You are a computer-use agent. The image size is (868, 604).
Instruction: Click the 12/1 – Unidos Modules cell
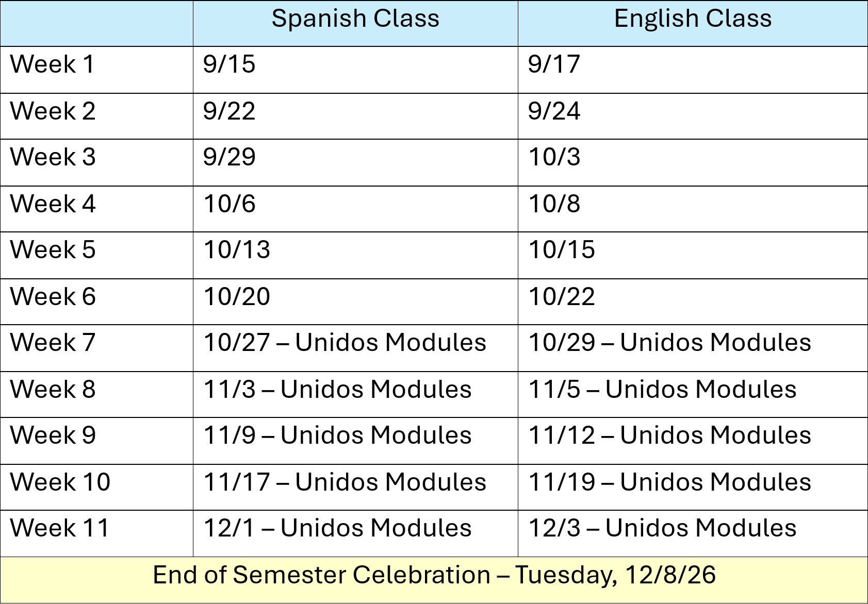pos(355,533)
